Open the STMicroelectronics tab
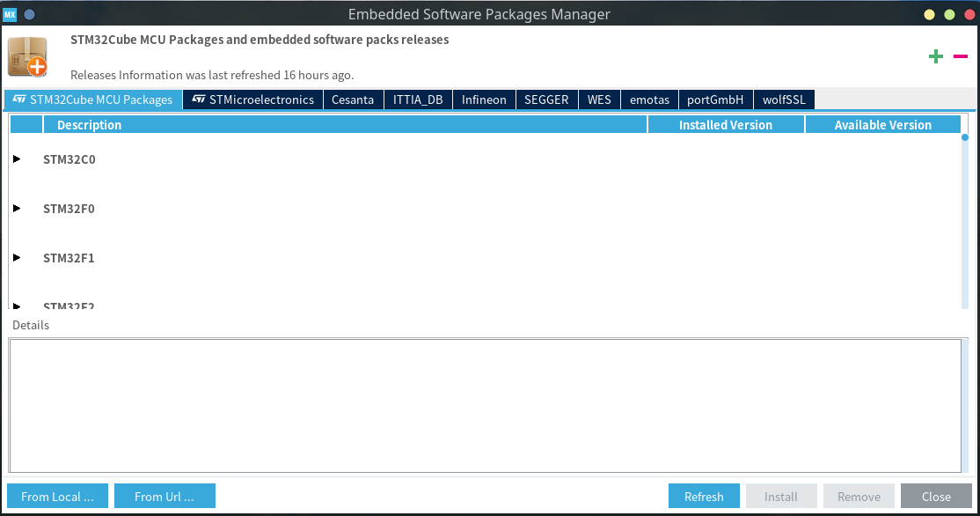 point(253,100)
